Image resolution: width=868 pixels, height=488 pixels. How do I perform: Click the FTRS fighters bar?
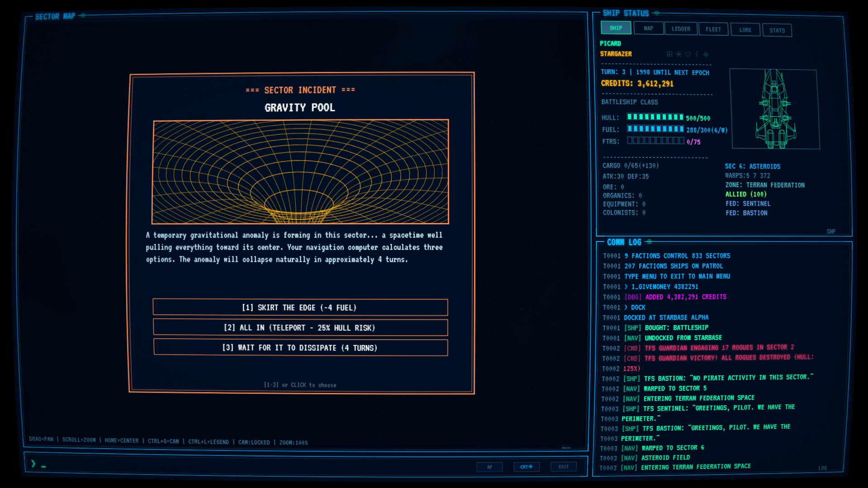click(x=655, y=141)
